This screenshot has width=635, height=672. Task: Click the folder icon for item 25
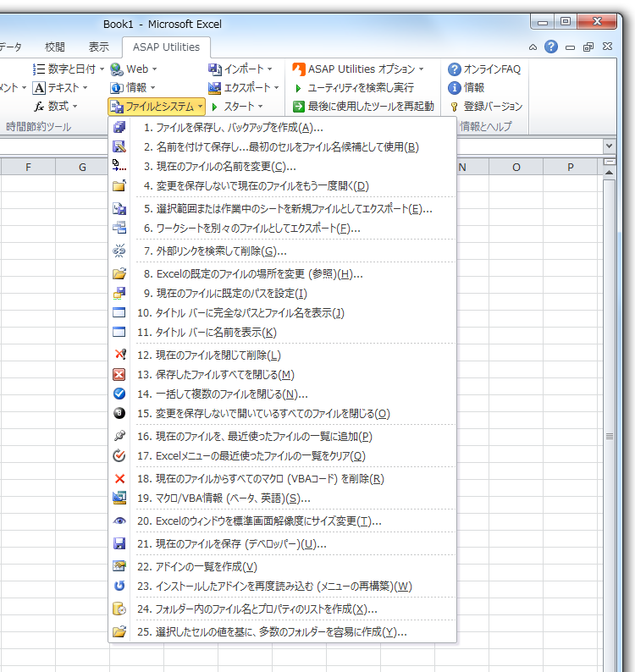point(119,631)
